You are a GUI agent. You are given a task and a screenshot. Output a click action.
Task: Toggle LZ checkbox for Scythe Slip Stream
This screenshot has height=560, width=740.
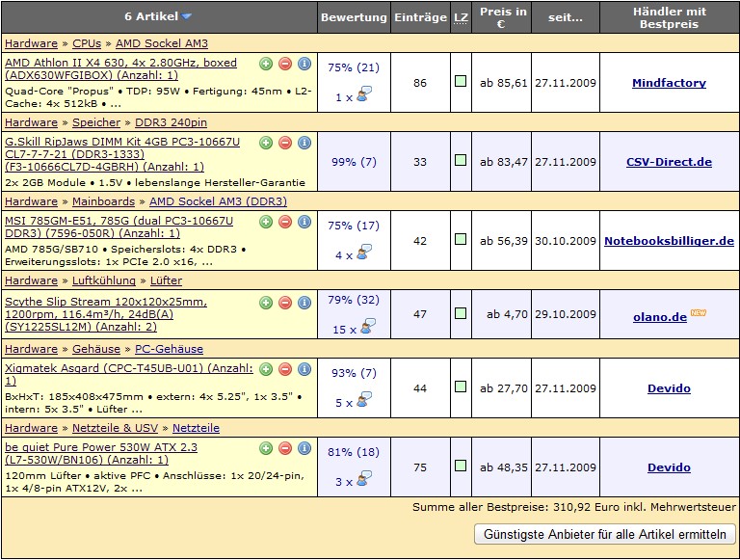pos(461,313)
